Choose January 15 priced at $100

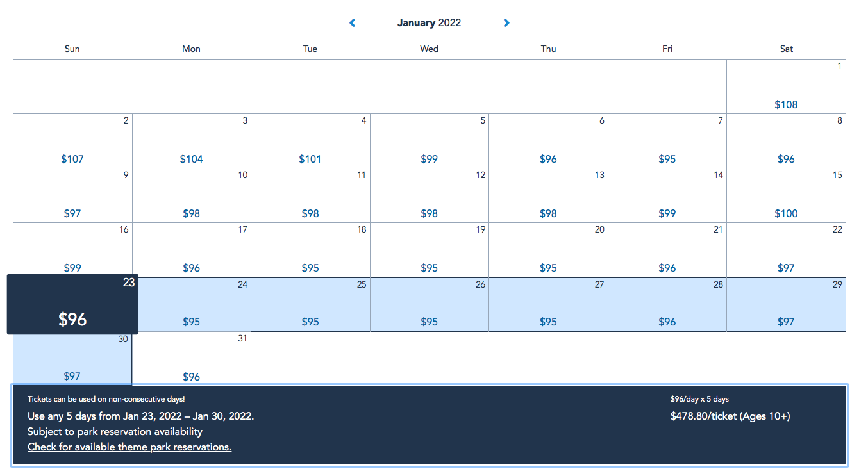786,196
